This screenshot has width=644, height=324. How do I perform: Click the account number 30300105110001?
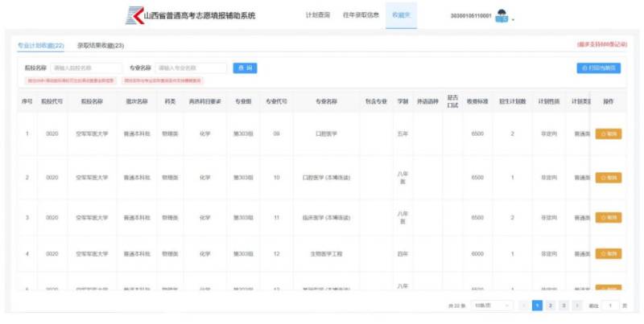click(471, 16)
